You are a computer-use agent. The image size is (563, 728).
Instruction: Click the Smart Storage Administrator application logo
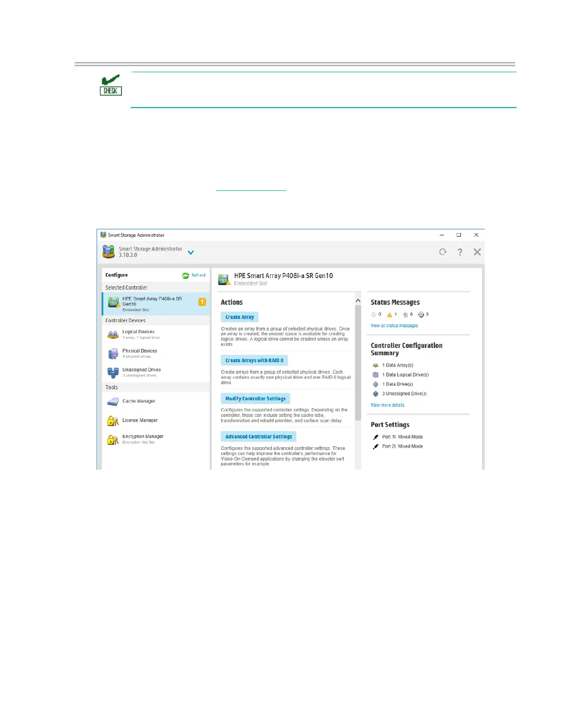coord(109,251)
